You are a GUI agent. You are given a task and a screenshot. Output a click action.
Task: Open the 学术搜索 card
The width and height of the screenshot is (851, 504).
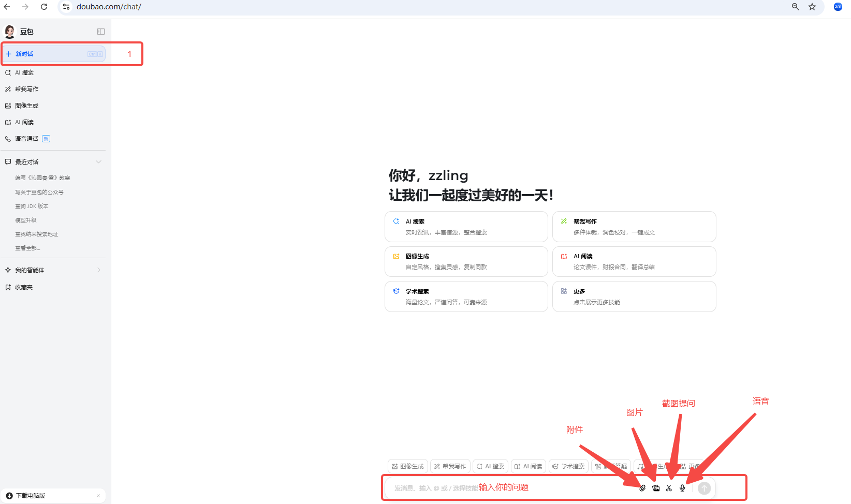466,297
